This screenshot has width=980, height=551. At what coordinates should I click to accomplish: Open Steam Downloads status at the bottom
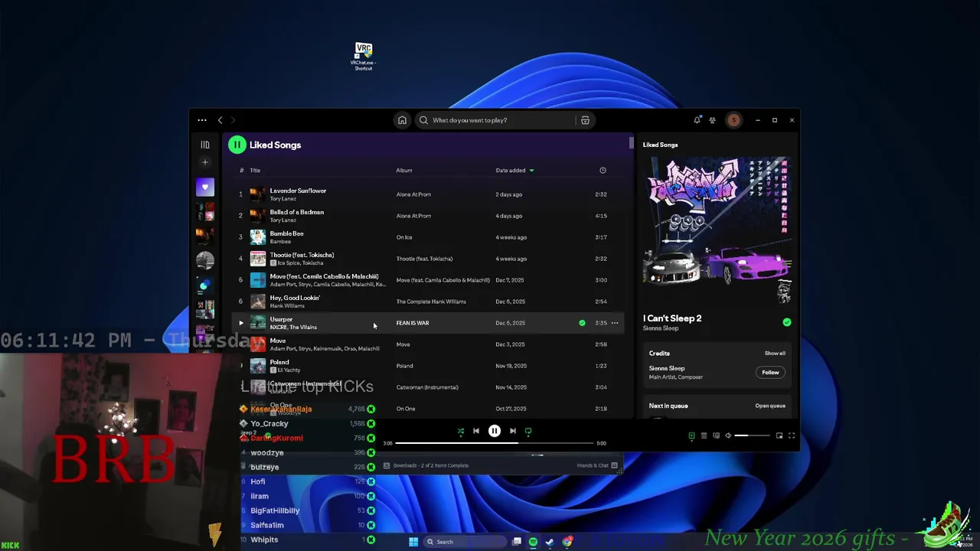pyautogui.click(x=426, y=465)
